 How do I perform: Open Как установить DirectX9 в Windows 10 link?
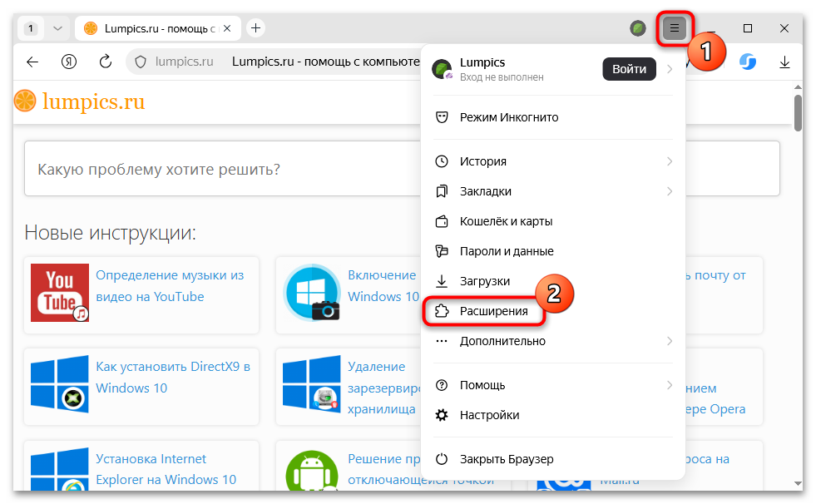pyautogui.click(x=173, y=378)
